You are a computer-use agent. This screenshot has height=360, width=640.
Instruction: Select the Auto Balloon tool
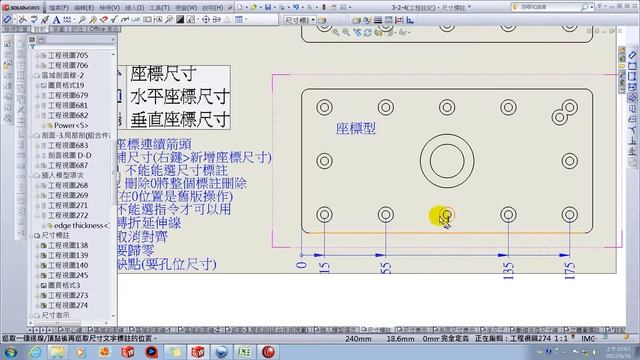(93, 19)
